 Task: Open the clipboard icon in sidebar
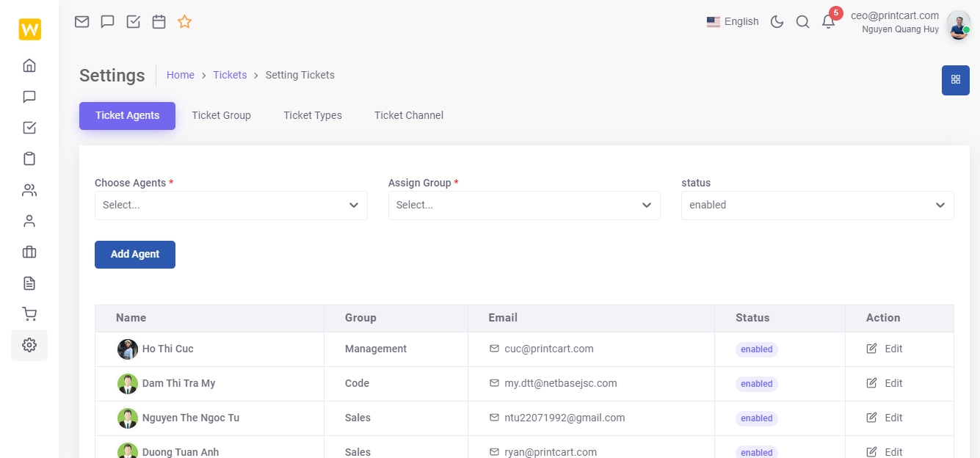[x=29, y=159]
